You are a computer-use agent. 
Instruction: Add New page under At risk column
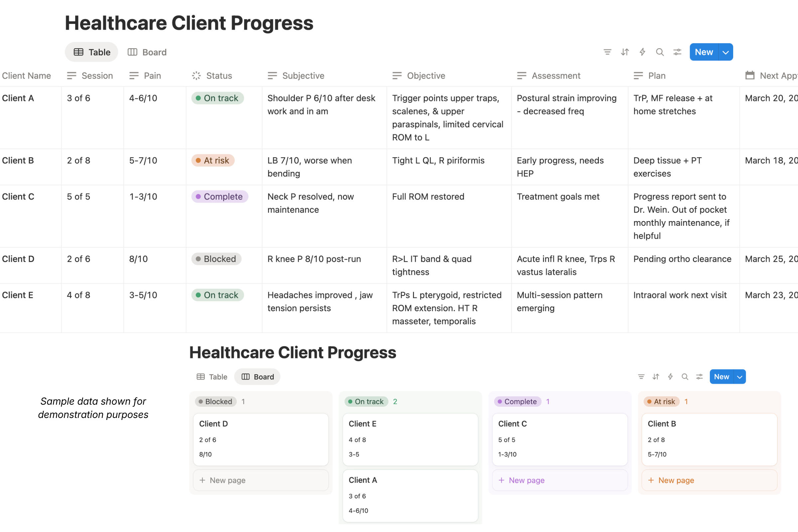[709, 480]
